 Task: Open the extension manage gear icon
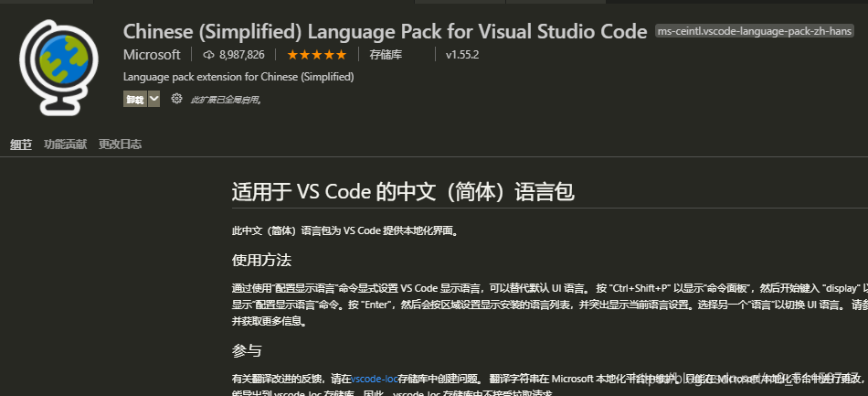click(176, 99)
